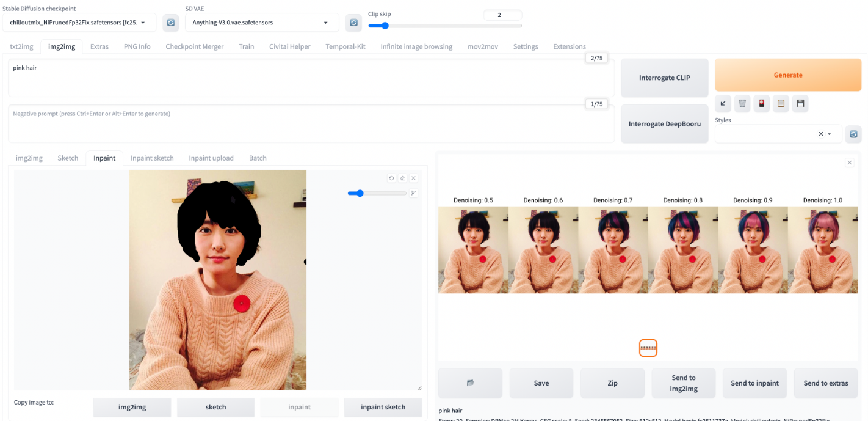Open the Civitai Helper tab
The width and height of the screenshot is (868, 421).
(x=290, y=46)
